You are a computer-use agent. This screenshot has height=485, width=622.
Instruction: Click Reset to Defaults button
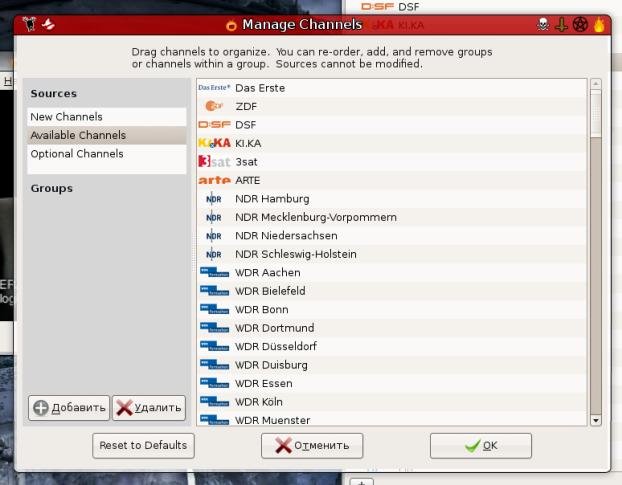(143, 445)
